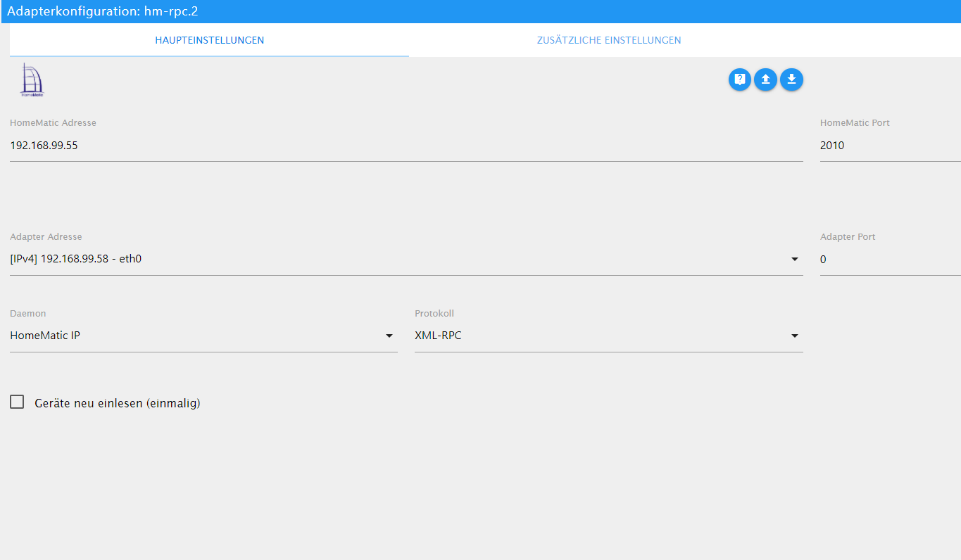Click the Protokoll field label
961x560 pixels.
pos(434,313)
